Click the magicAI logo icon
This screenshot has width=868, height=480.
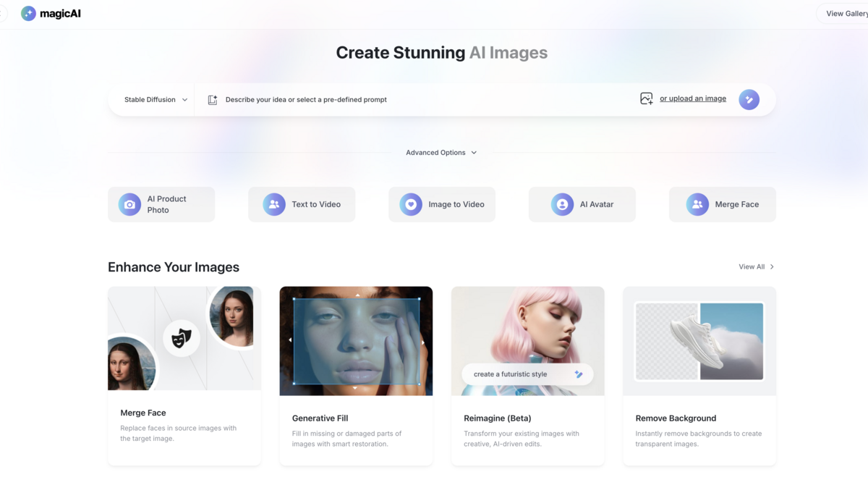click(28, 13)
